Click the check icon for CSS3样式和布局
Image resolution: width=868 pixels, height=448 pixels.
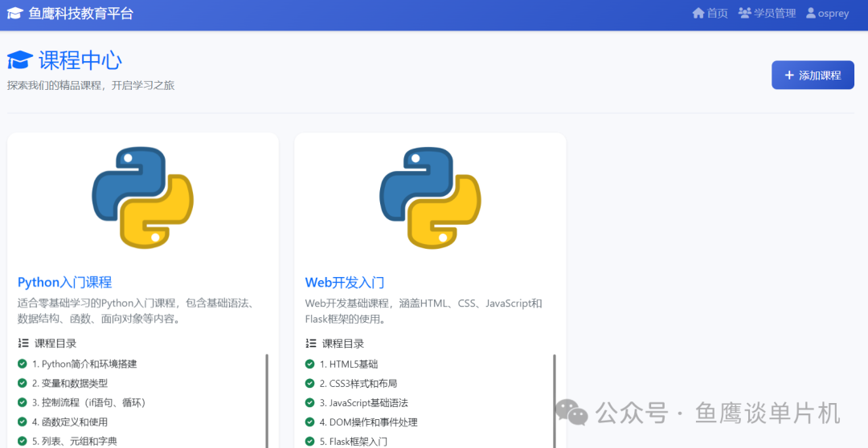(x=310, y=383)
